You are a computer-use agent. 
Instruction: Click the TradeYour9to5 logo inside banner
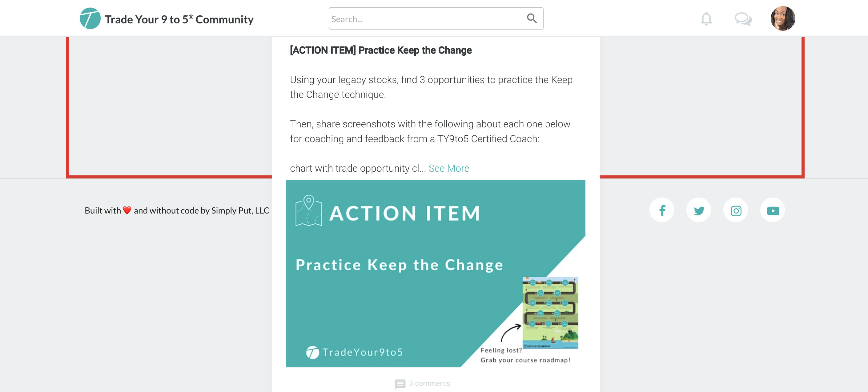pos(354,352)
